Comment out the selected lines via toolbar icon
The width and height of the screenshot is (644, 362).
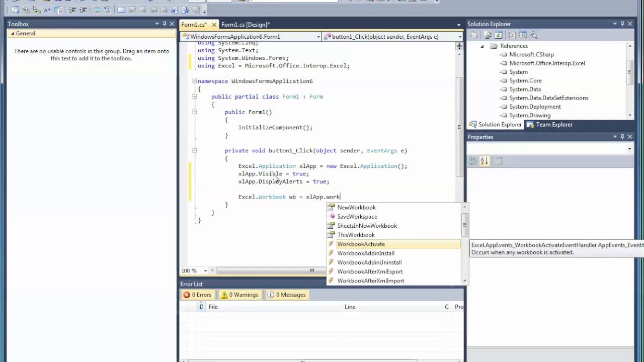coord(97,10)
